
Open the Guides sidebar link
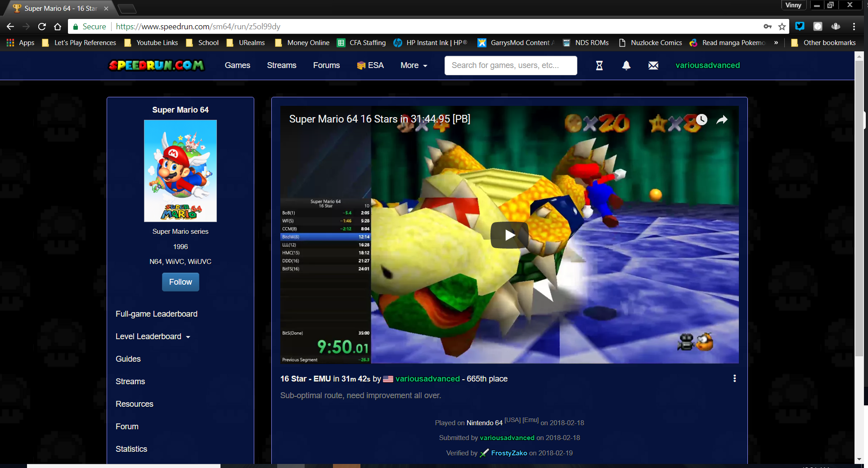(x=128, y=359)
